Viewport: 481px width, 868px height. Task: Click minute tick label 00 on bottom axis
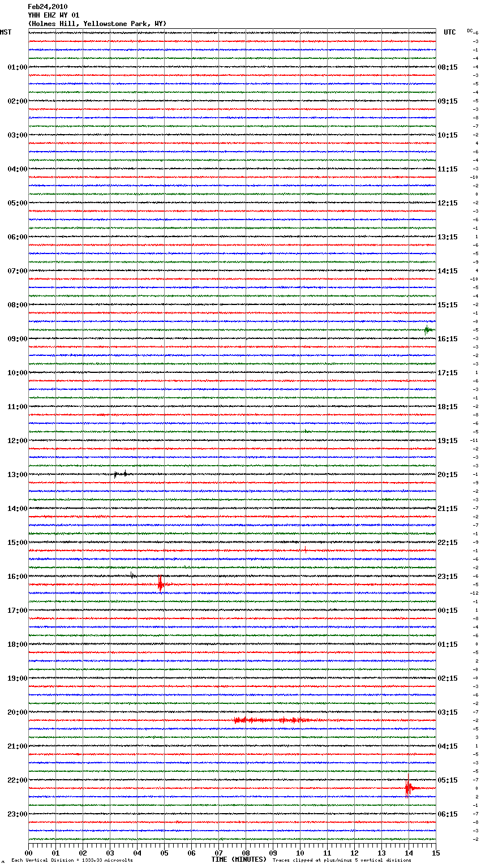(x=28, y=853)
